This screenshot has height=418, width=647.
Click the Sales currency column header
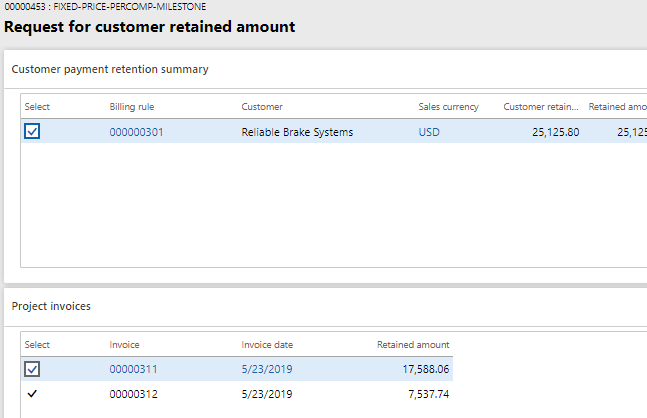[x=448, y=107]
